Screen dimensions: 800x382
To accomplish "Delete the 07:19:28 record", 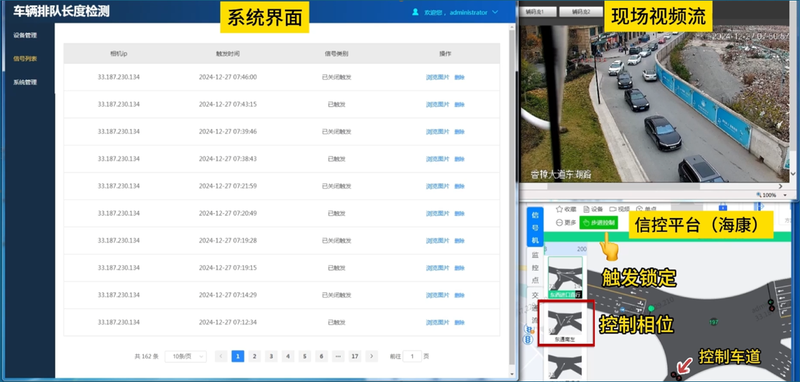I will (x=459, y=241).
